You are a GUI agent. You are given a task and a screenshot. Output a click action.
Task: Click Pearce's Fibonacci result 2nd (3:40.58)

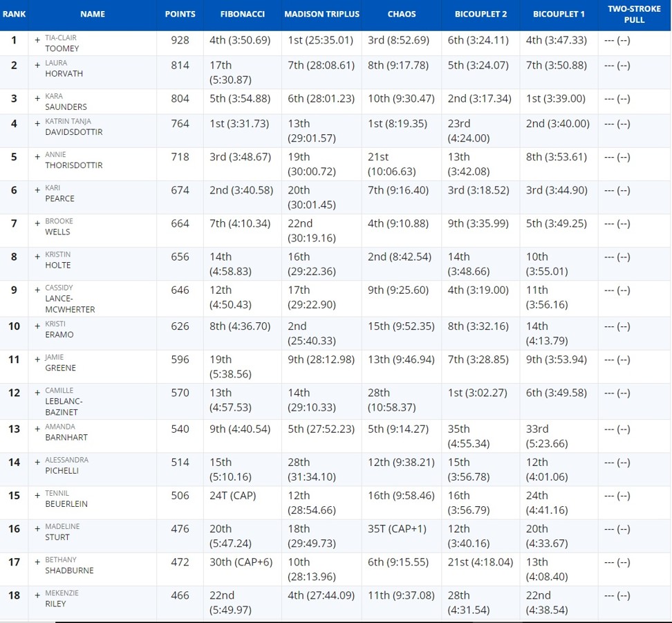point(241,190)
